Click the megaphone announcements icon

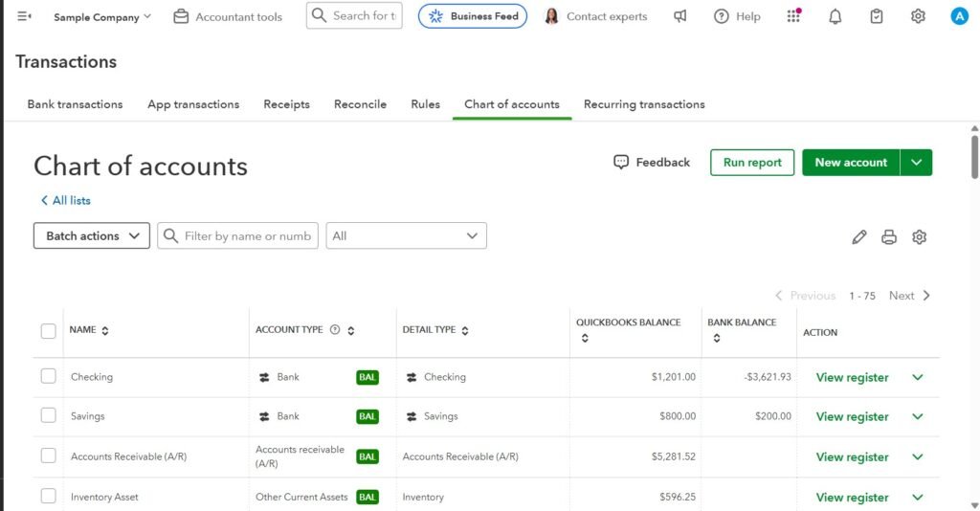(679, 16)
